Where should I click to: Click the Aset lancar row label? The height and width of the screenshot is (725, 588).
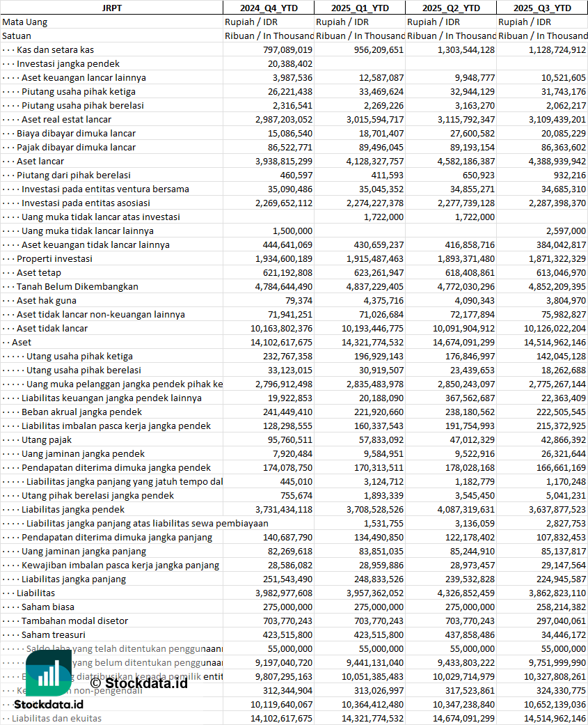click(x=40, y=161)
